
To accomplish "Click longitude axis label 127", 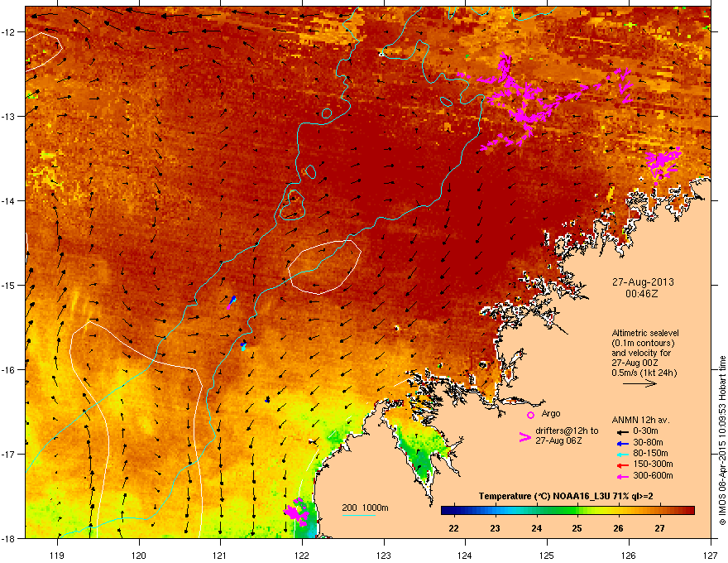I will (x=711, y=555).
